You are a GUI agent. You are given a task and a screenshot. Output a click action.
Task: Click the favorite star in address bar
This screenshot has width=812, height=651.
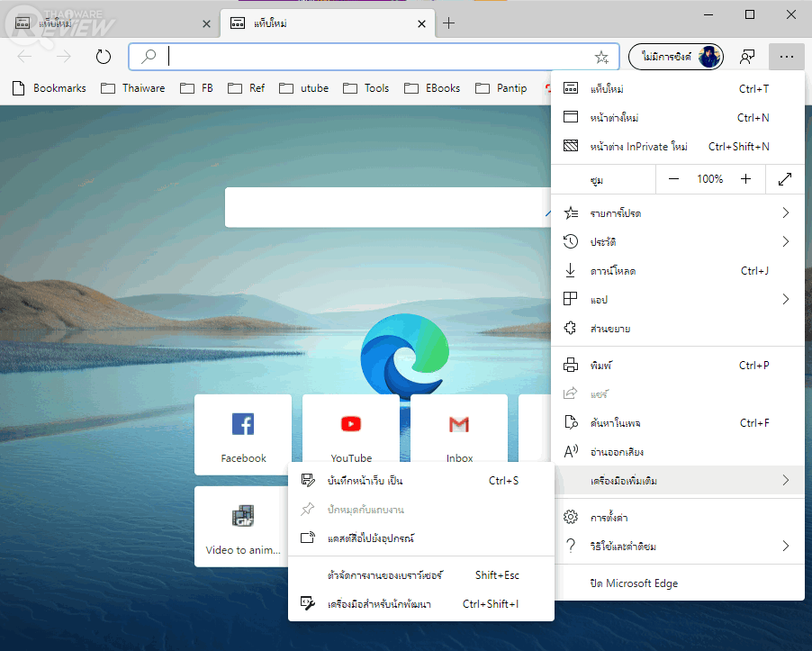pyautogui.click(x=601, y=57)
